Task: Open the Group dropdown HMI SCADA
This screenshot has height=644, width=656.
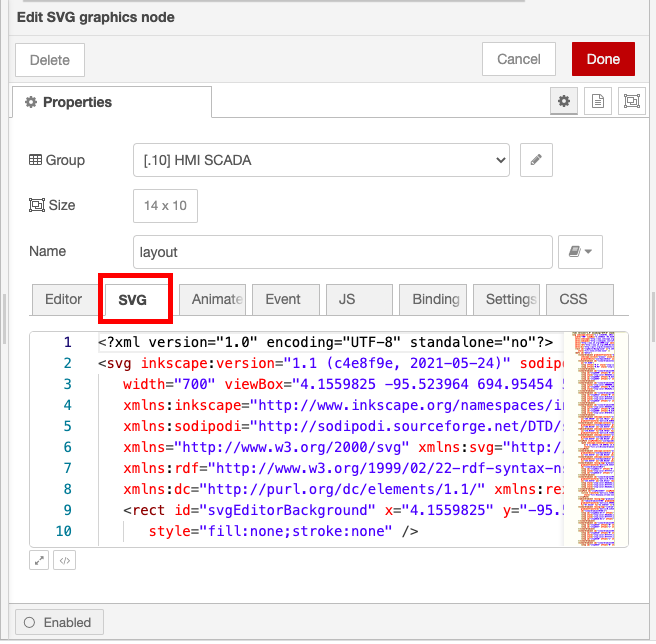Action: [x=321, y=160]
